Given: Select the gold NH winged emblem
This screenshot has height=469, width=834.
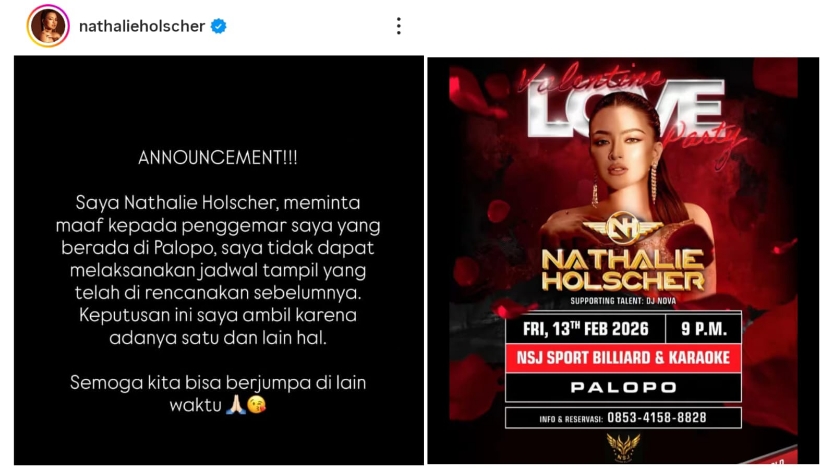Looking at the screenshot, I should pyautogui.click(x=623, y=227).
